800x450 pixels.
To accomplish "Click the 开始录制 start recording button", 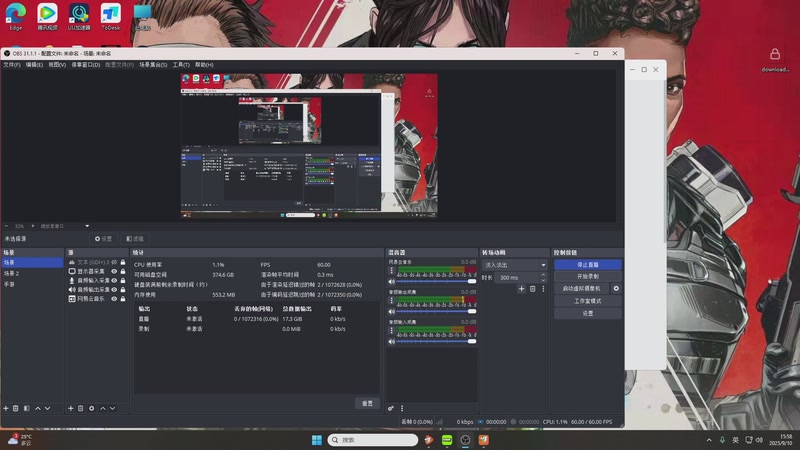I will [588, 277].
